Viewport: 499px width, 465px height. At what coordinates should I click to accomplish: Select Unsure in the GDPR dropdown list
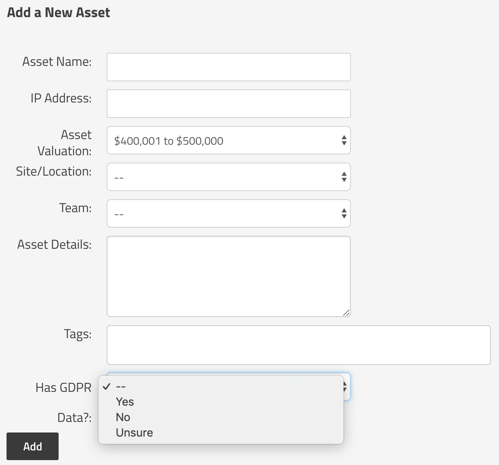pyautogui.click(x=221, y=433)
